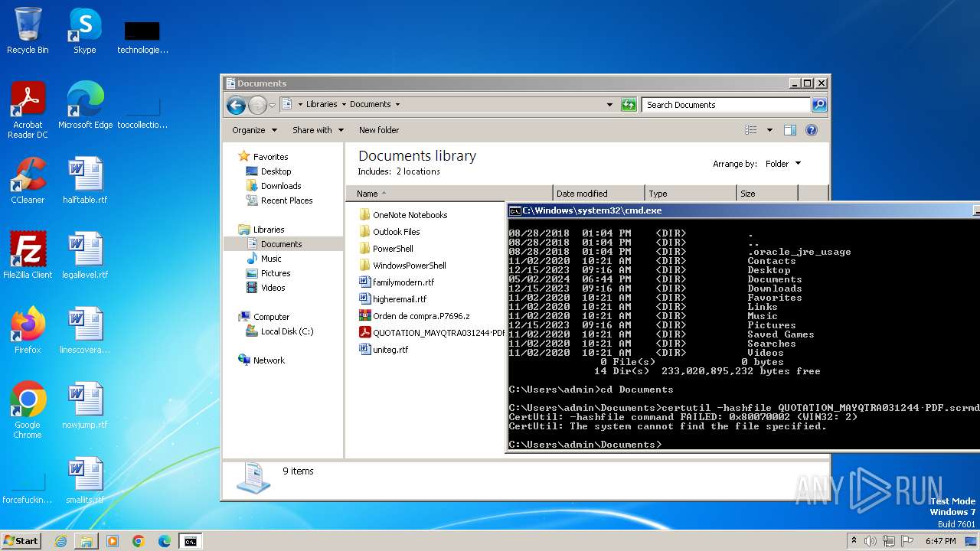Open the Share with dropdown
Screen dimensions: 980x551
pos(318,130)
